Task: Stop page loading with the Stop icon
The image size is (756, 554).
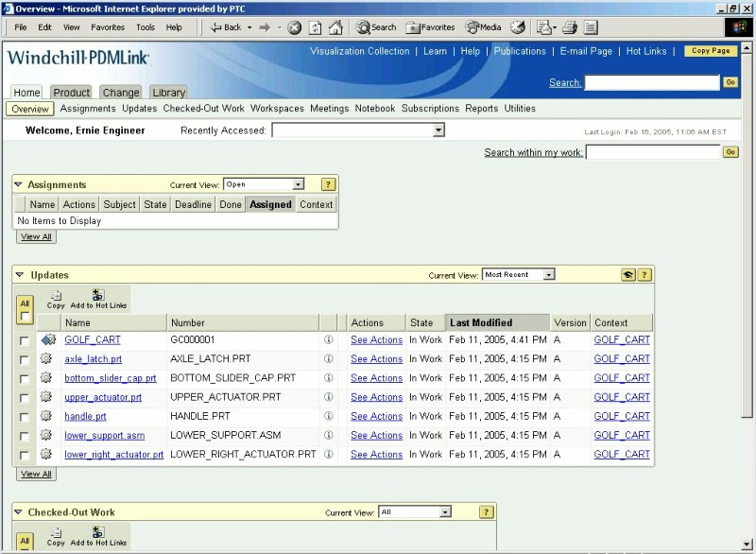Action: coord(295,27)
